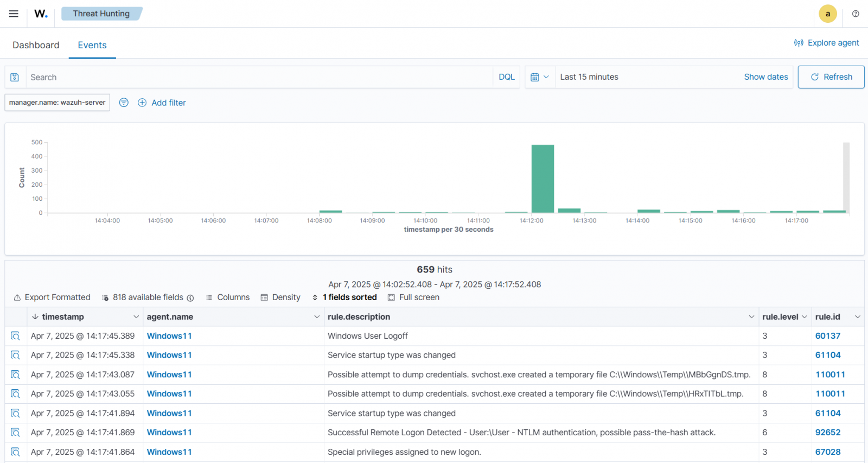Image resolution: width=868 pixels, height=463 pixels.
Task: Click the saved query disk icon
Action: (x=15, y=77)
